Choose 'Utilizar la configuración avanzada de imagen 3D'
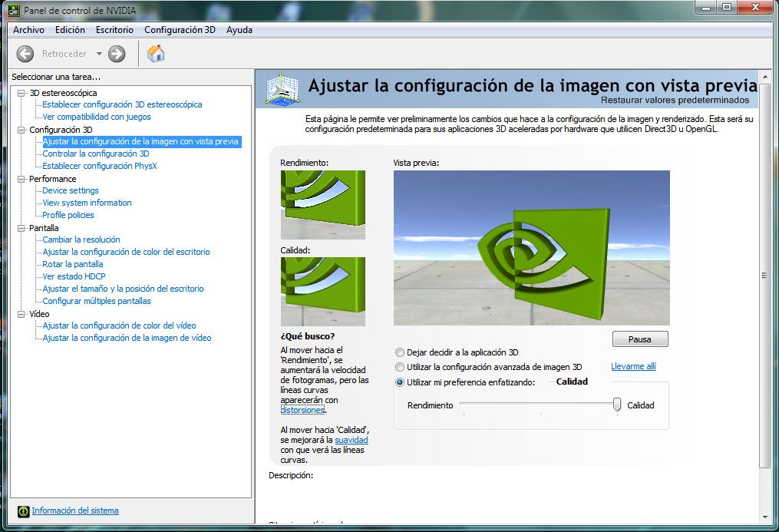 coord(399,367)
